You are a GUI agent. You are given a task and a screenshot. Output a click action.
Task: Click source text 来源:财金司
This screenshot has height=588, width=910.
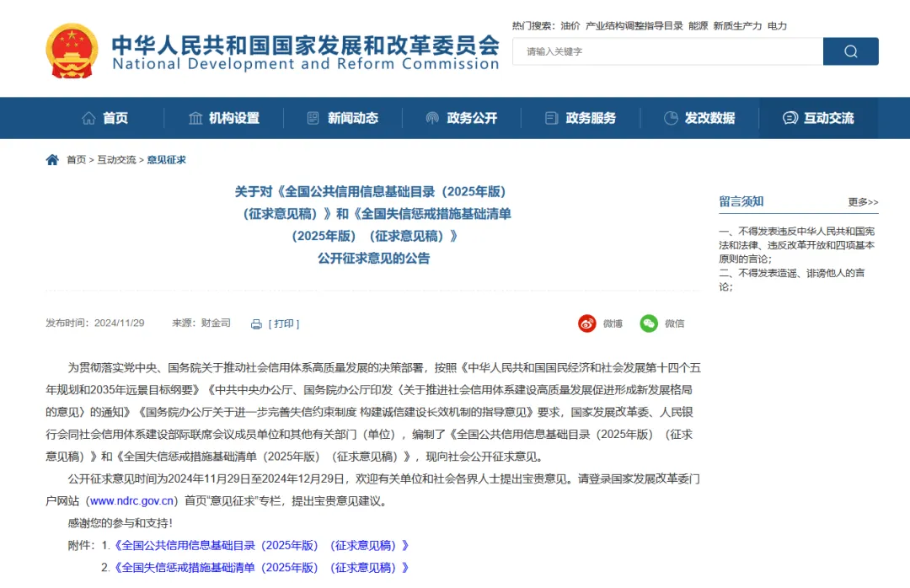(201, 323)
